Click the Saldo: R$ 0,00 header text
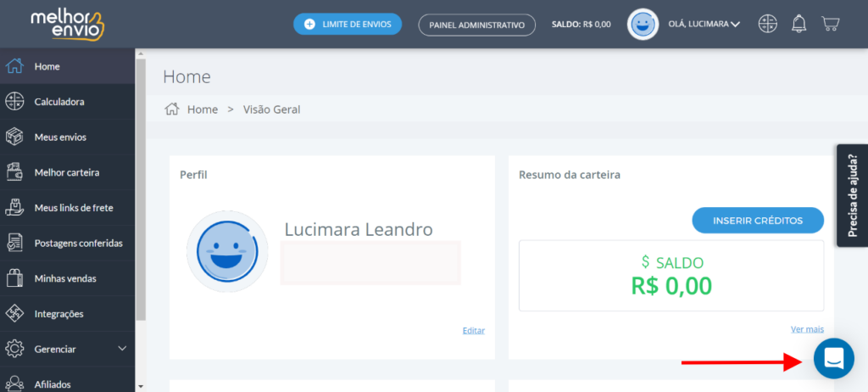 (581, 25)
